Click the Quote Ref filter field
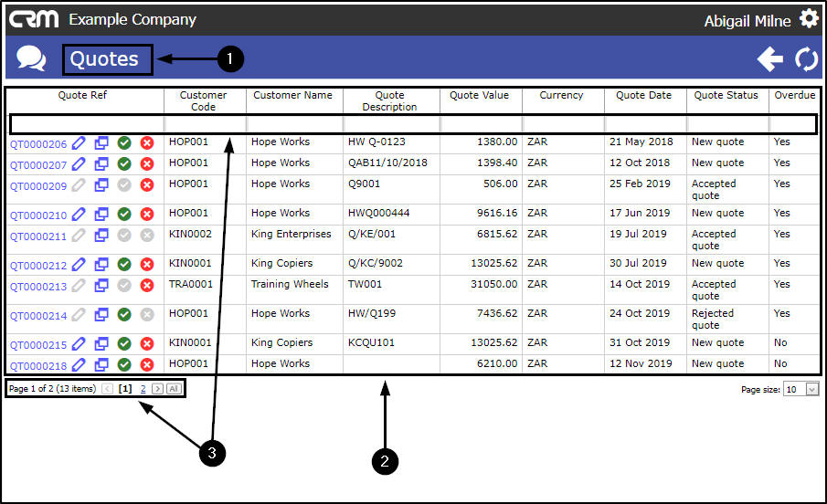This screenshot has width=827, height=504. 87,124
